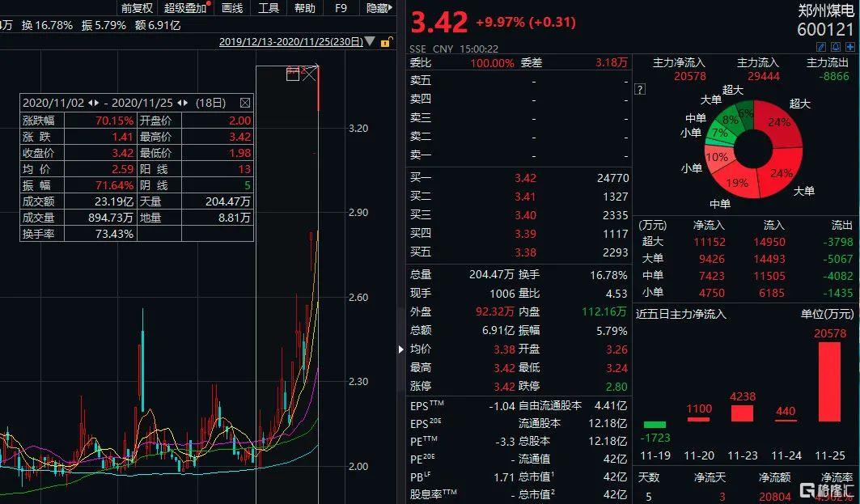Click the 11-25 net inflow bar

[x=829, y=382]
